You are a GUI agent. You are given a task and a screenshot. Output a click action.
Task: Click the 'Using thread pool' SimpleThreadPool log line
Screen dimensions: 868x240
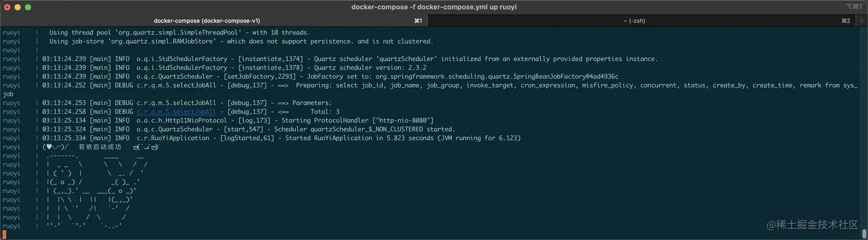click(x=180, y=32)
